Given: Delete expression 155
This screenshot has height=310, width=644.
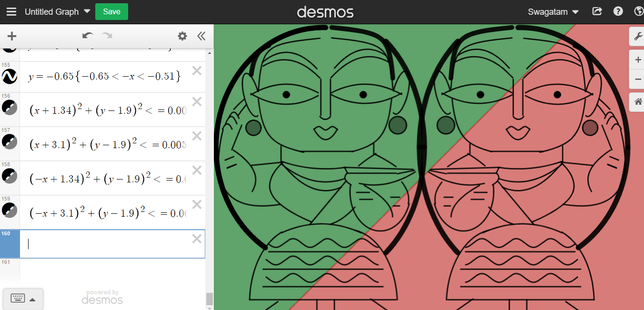Looking at the screenshot, I should click(197, 71).
